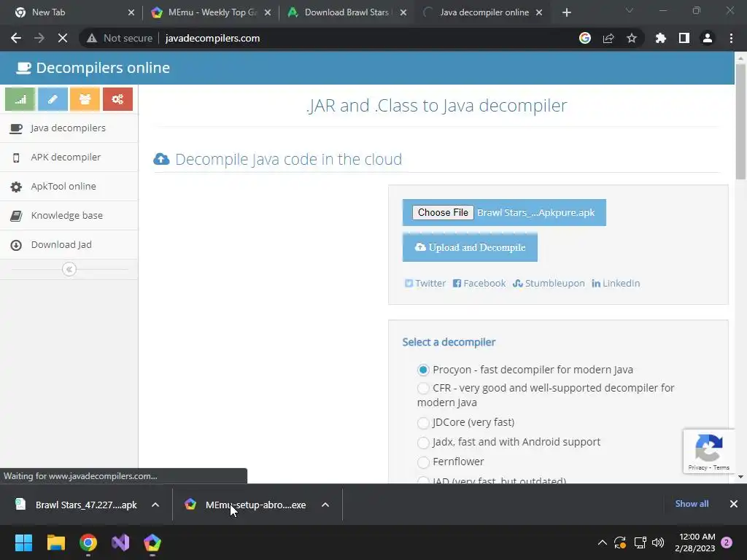The width and height of the screenshot is (747, 560).
Task: Open Java decompilers in the sidebar
Action: (x=69, y=128)
